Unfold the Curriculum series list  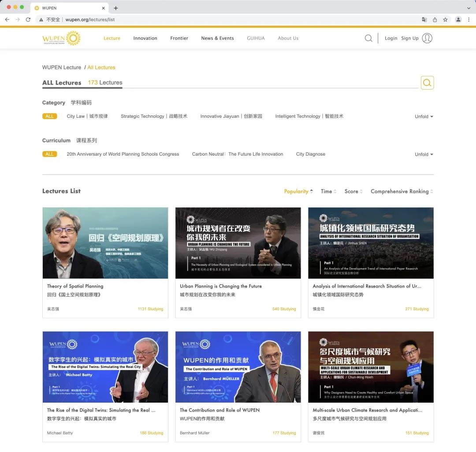(424, 154)
